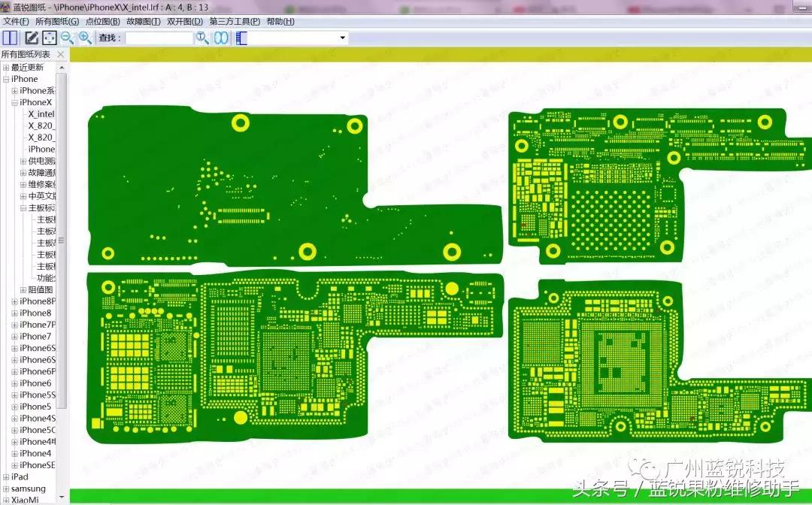Expand the 供电测 tree node
812x505 pixels.
(x=23, y=161)
